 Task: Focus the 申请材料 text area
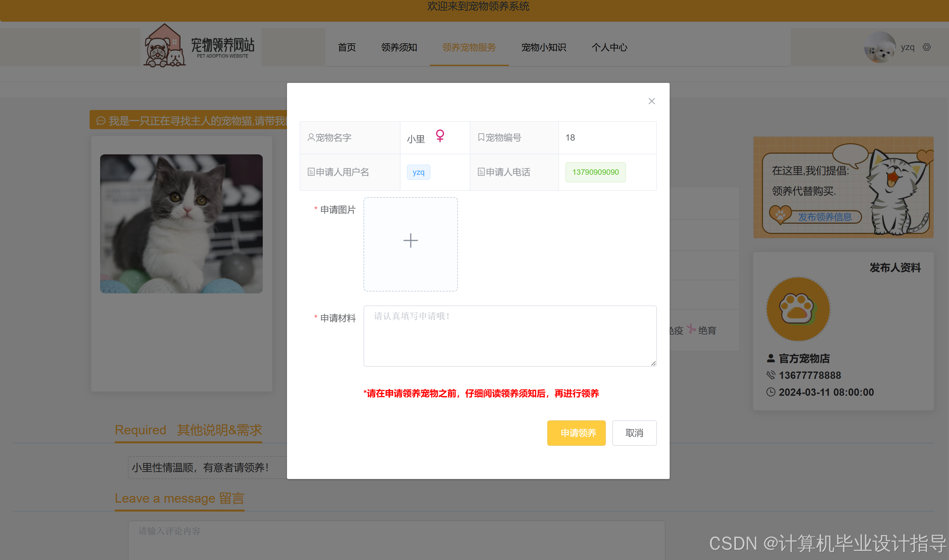[510, 336]
